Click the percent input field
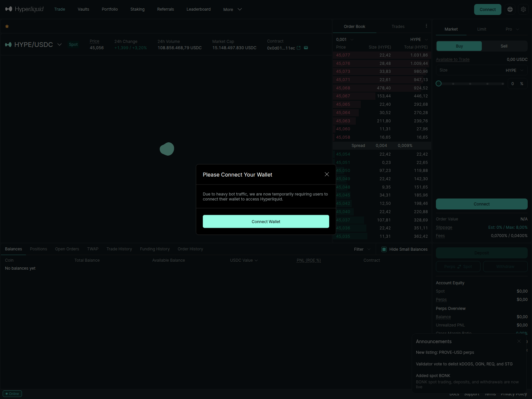Viewport: 532px width, 399px height. pyautogui.click(x=517, y=84)
